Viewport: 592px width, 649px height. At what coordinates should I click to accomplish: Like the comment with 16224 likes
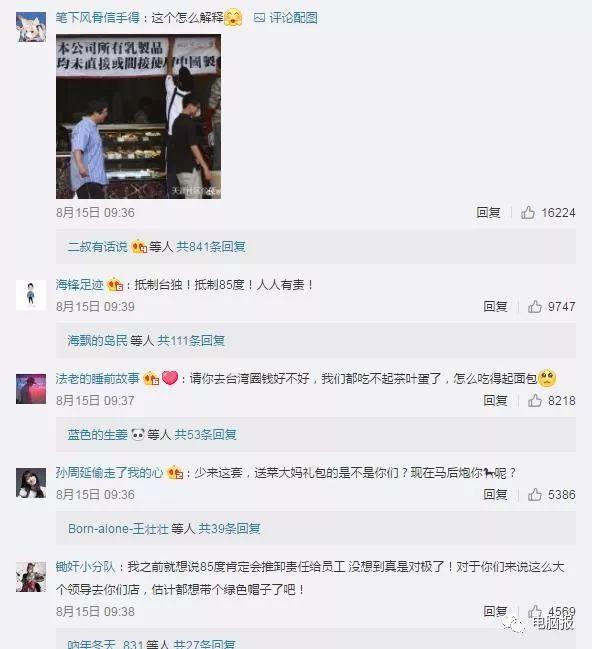click(527, 212)
